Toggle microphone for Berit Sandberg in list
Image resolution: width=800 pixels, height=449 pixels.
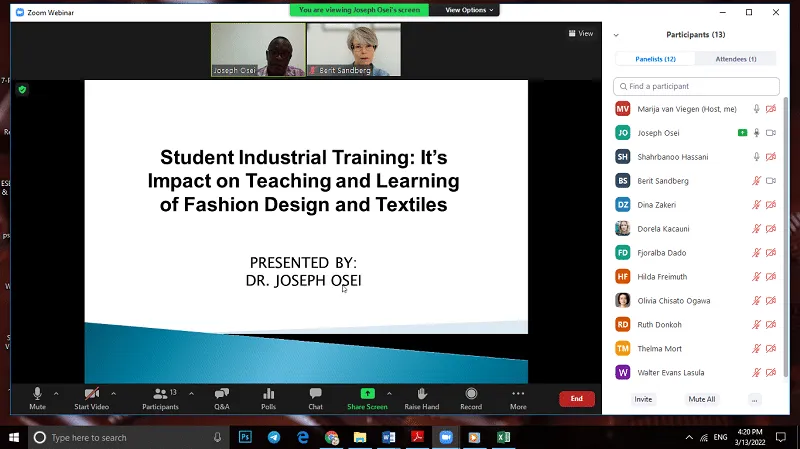click(757, 181)
